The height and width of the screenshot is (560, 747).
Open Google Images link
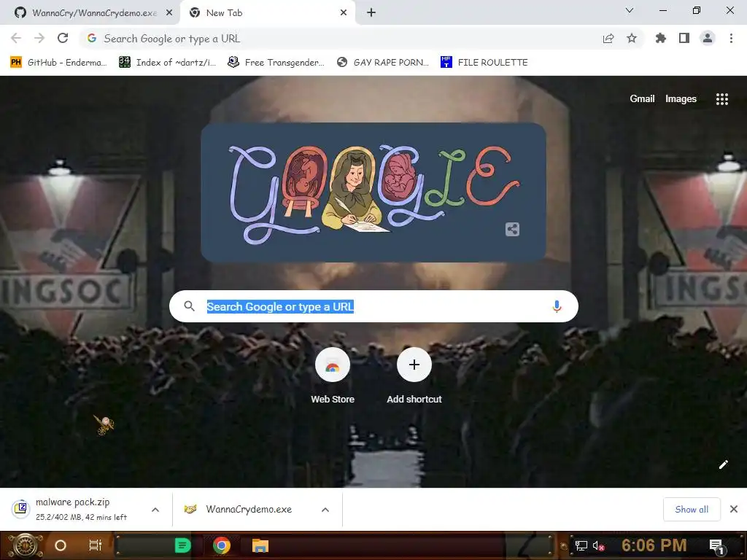click(x=681, y=98)
